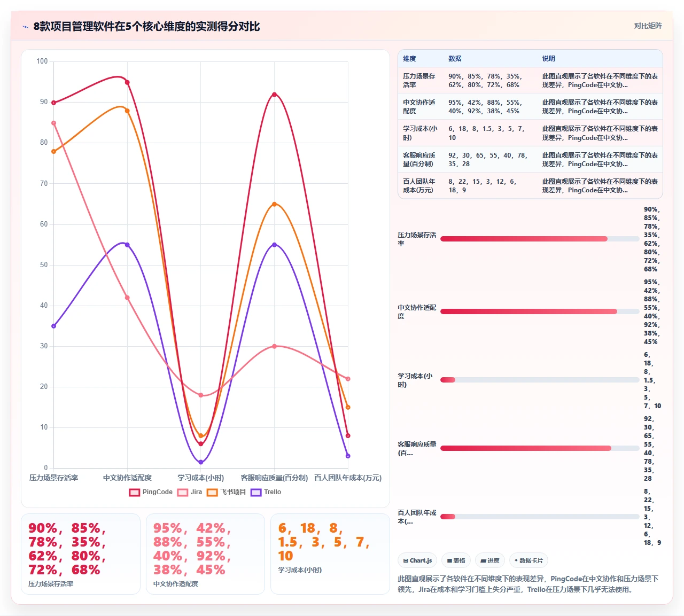Select the 数据卡片 tag chip

pos(528,560)
